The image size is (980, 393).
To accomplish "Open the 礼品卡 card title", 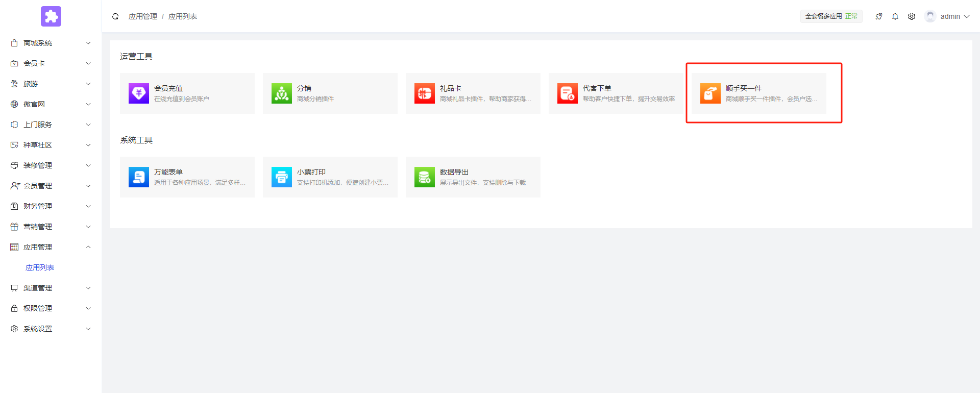I will [451, 88].
